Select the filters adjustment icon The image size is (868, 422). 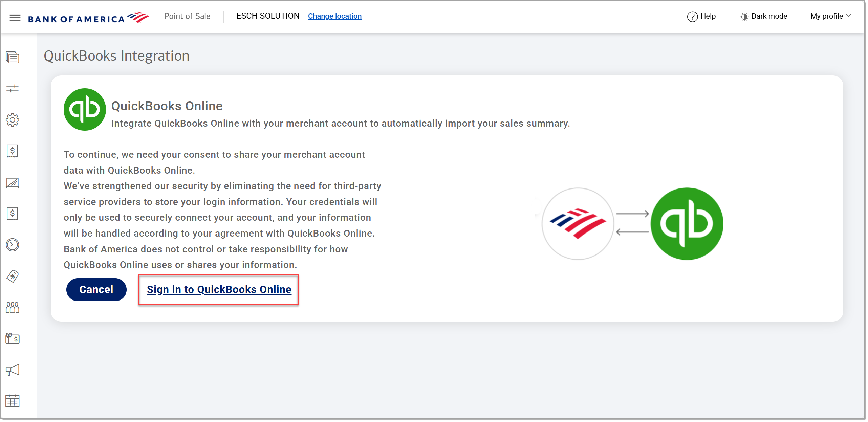[13, 89]
